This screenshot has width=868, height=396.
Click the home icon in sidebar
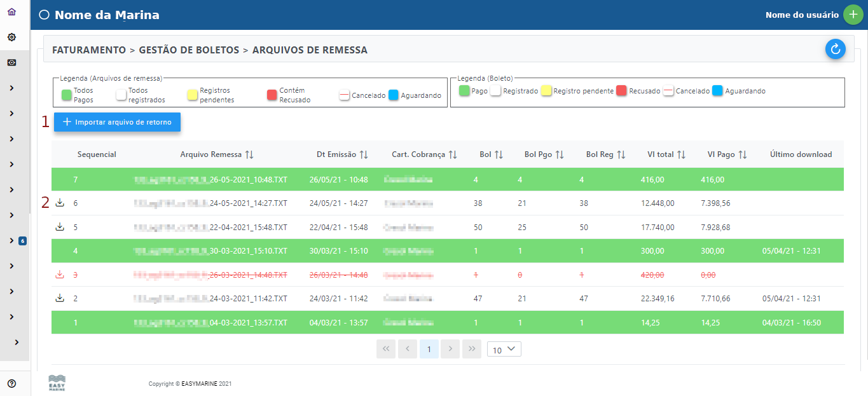coord(11,12)
